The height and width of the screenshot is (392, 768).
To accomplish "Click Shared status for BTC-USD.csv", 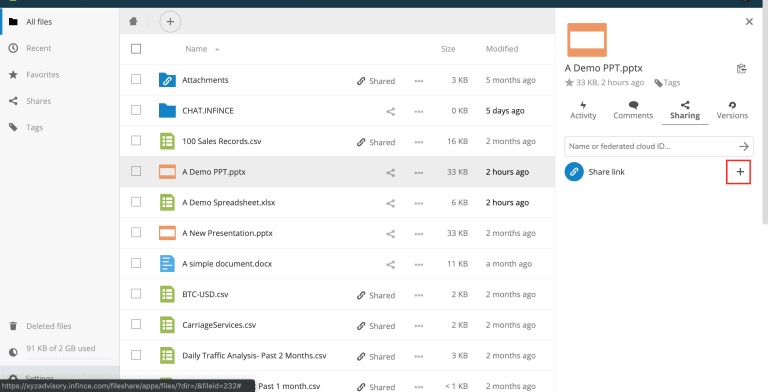I will [376, 295].
